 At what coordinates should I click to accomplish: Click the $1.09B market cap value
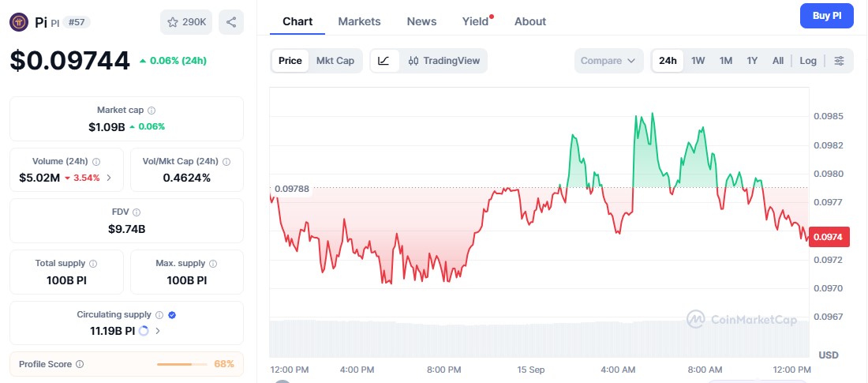107,127
